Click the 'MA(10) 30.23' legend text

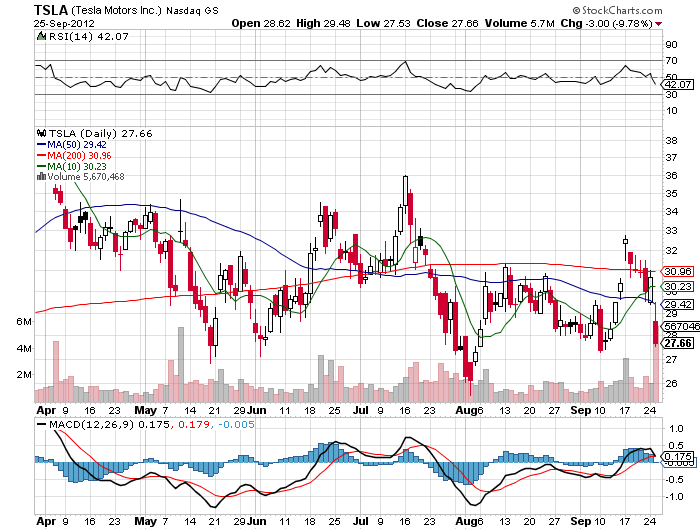[x=77, y=167]
